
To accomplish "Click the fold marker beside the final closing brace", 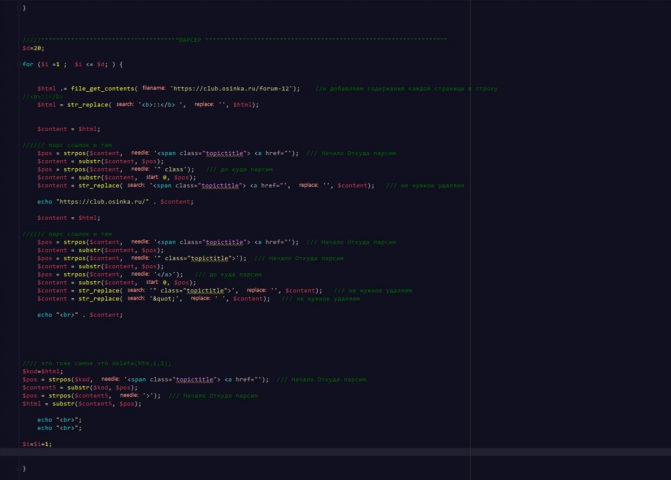I will [x=18, y=468].
